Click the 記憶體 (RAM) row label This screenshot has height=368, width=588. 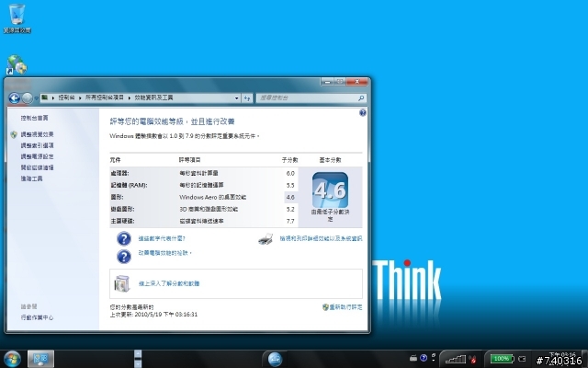pos(129,185)
